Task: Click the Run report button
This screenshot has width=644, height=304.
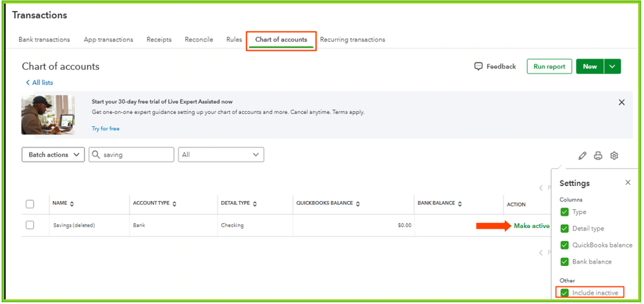Action: pyautogui.click(x=549, y=66)
